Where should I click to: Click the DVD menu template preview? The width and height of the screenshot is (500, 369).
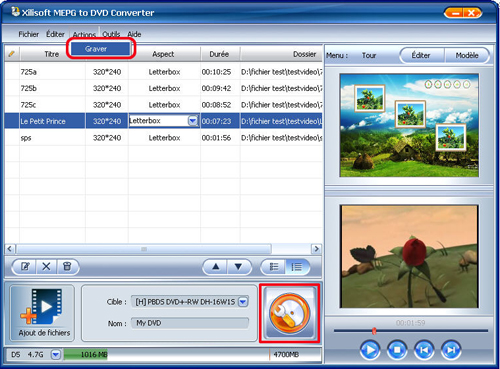tap(409, 125)
